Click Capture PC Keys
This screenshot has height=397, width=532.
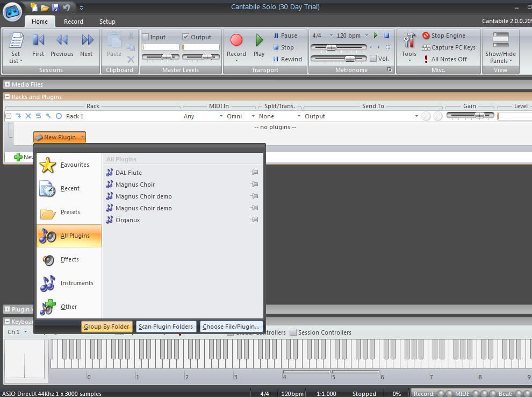pyautogui.click(x=449, y=47)
